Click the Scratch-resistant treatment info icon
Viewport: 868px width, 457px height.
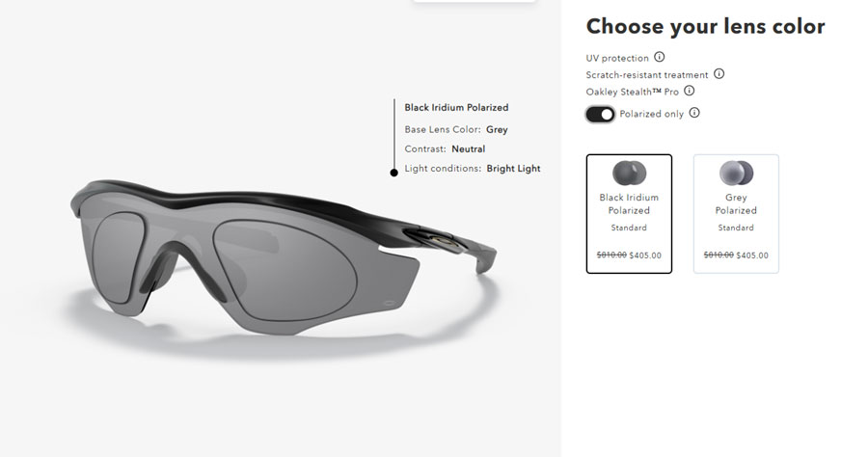719,73
